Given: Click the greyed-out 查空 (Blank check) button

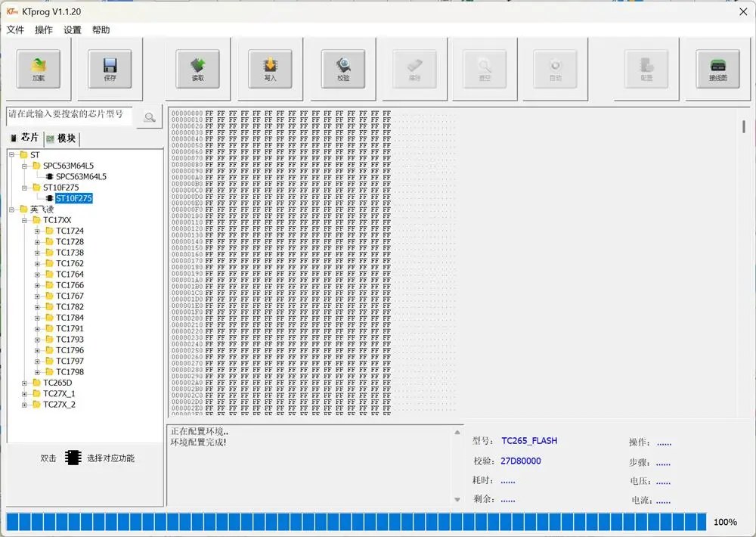Looking at the screenshot, I should point(485,69).
